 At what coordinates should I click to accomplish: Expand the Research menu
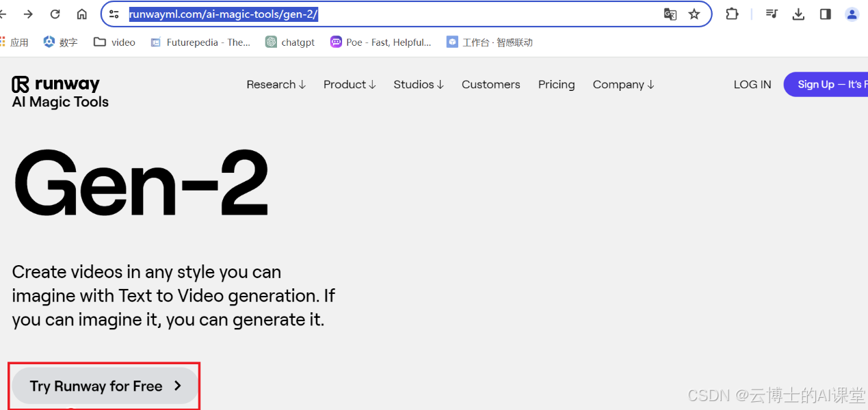coord(276,85)
